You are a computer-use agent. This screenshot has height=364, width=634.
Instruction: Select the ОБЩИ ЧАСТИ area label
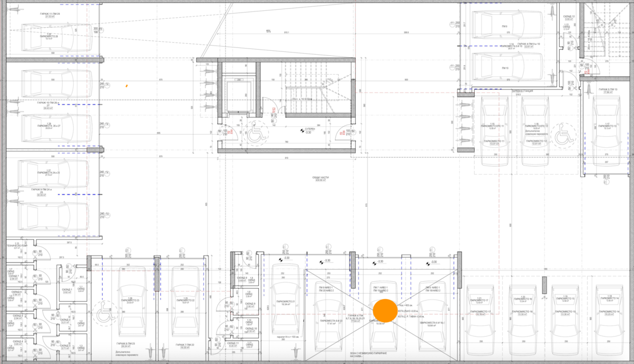(x=319, y=178)
